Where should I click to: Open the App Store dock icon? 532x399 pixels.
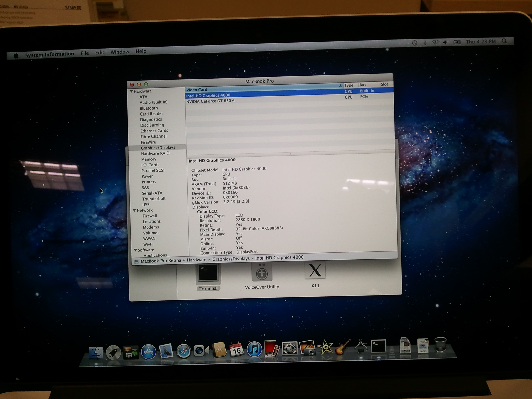pos(148,352)
